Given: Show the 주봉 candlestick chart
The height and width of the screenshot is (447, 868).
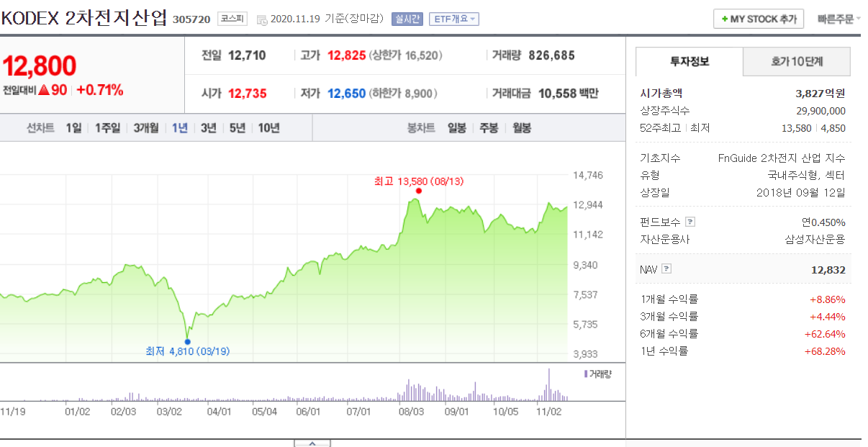Looking at the screenshot, I should [489, 128].
